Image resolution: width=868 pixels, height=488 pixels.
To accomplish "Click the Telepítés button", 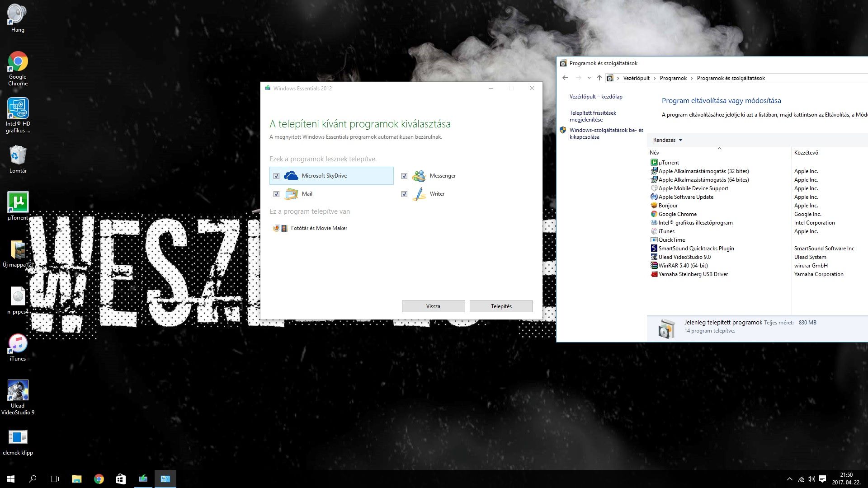I will click(x=501, y=306).
